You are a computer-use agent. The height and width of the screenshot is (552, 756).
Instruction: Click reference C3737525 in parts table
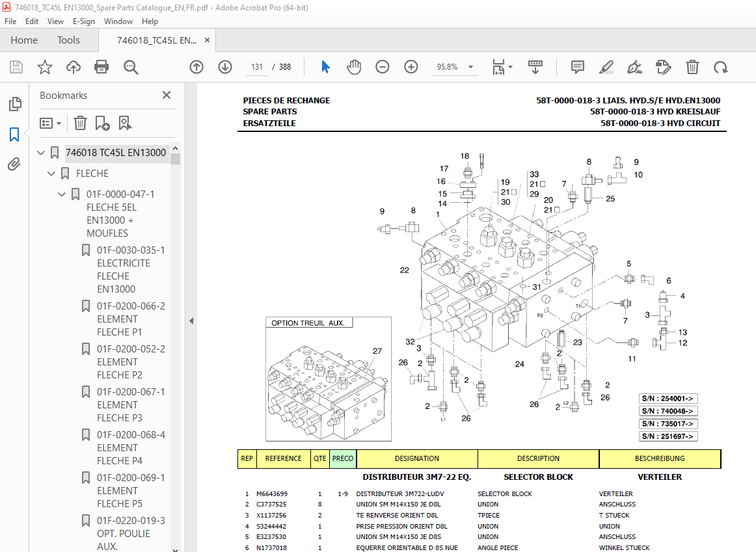point(271,505)
